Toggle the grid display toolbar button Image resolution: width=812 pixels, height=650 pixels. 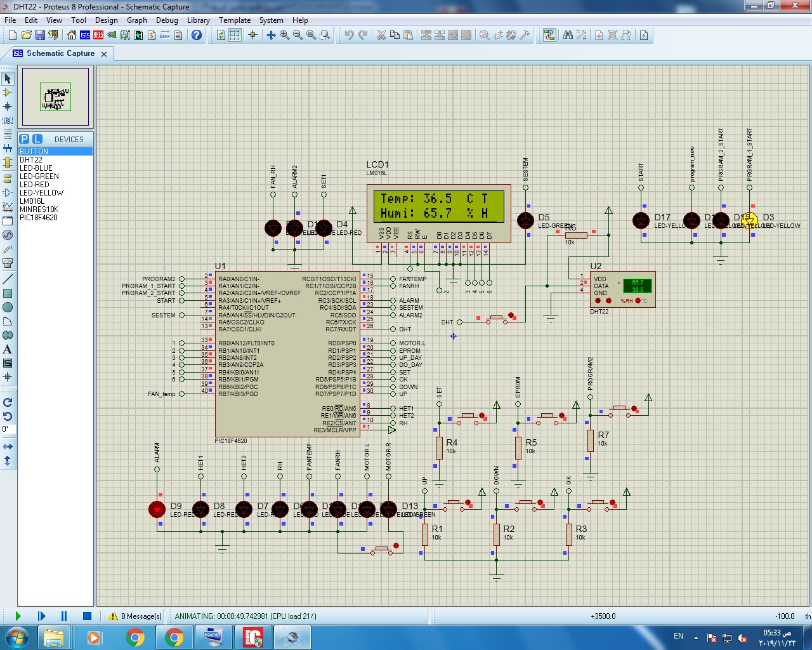pyautogui.click(x=235, y=35)
